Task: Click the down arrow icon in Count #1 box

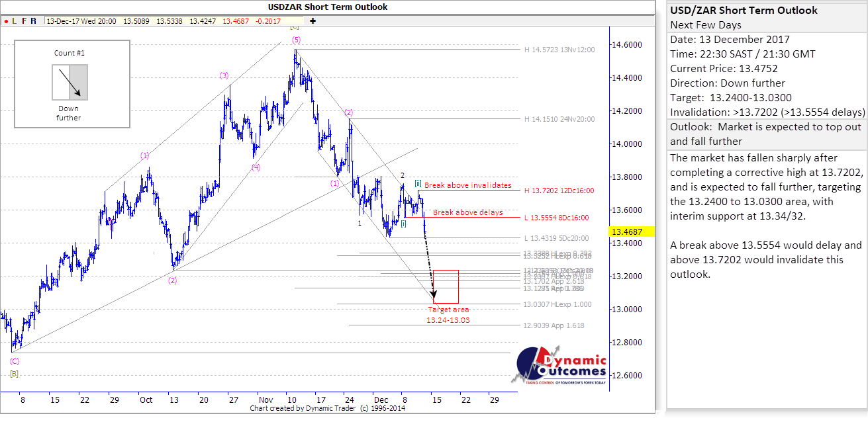Action: click(69, 82)
